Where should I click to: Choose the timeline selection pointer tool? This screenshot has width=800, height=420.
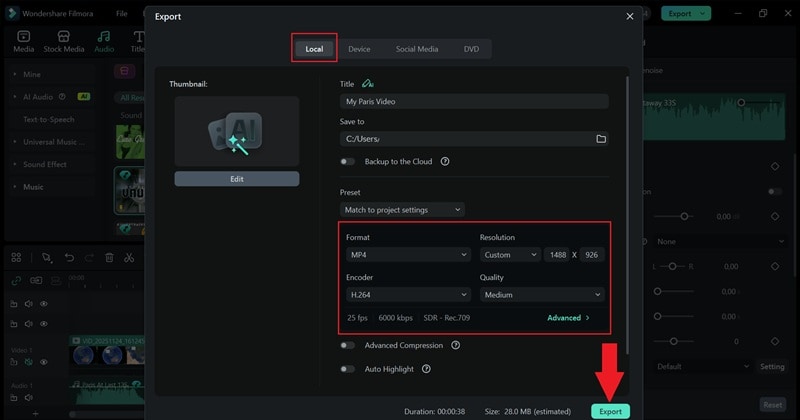(47, 258)
